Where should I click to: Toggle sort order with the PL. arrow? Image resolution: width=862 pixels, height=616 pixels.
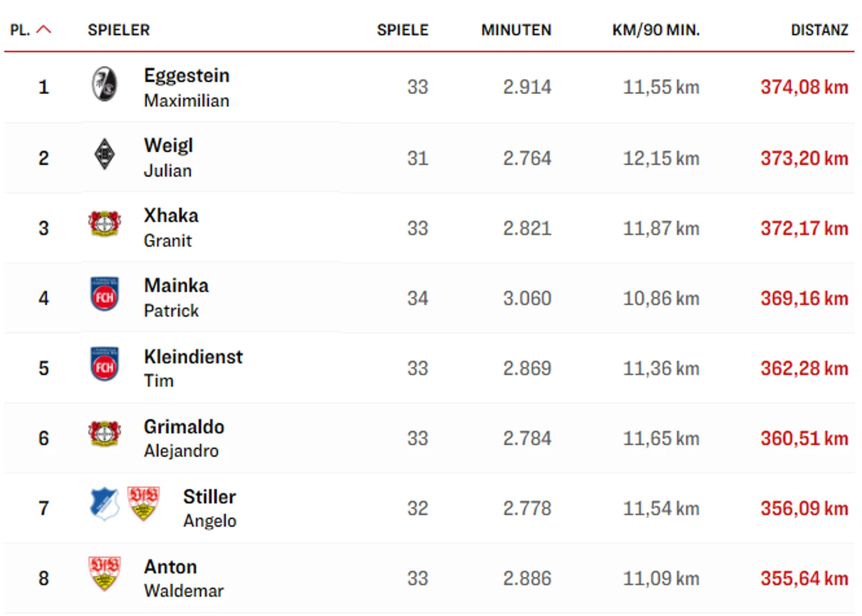click(x=44, y=30)
